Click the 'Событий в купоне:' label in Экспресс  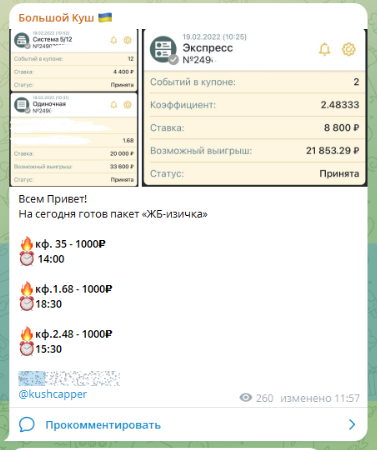(x=193, y=82)
